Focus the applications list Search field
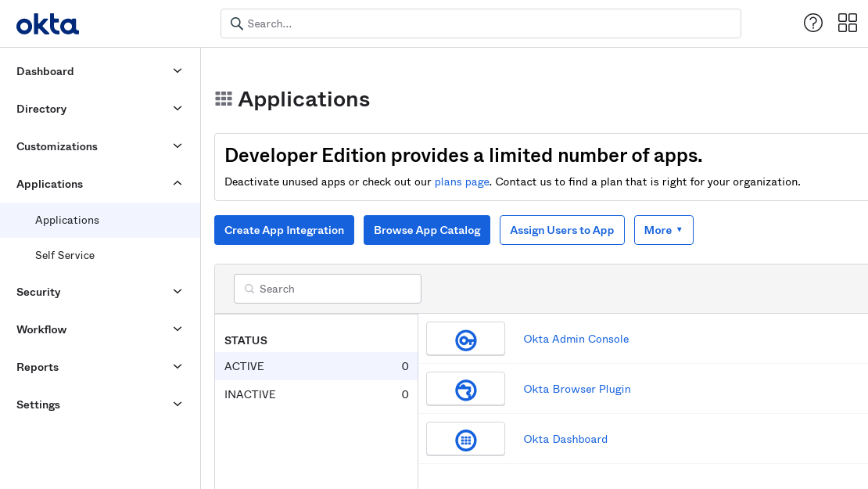 [327, 289]
